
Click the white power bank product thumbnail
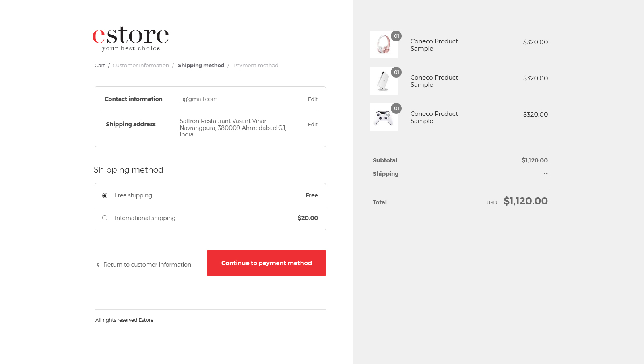point(384,81)
